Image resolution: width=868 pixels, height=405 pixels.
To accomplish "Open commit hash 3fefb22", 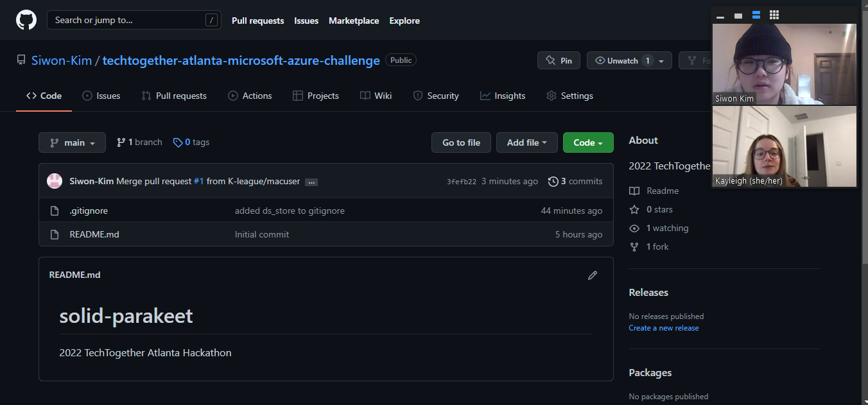I will [462, 182].
